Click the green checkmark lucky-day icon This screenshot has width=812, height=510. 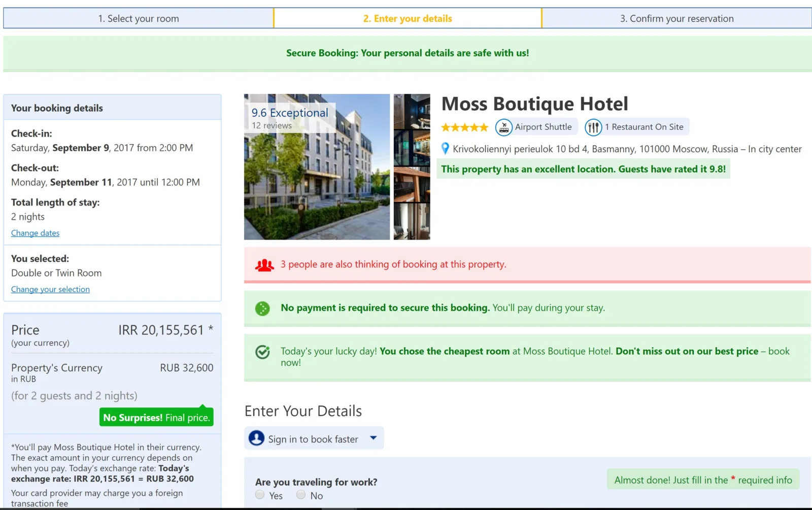[x=262, y=352]
